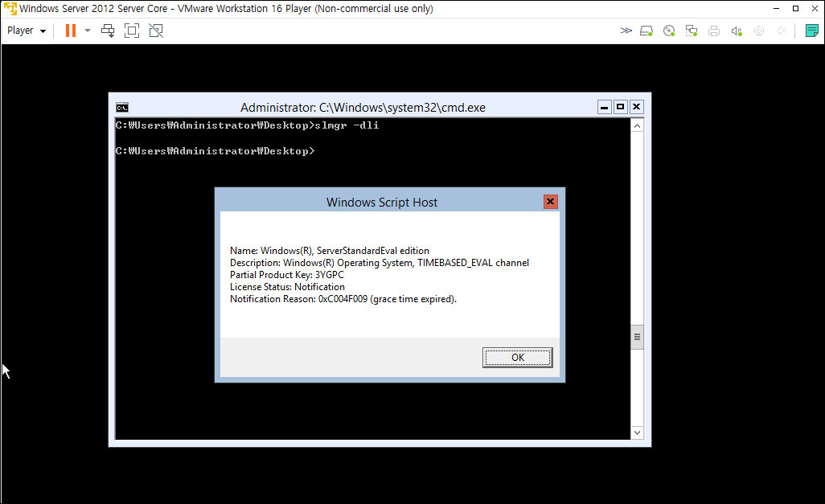Click the hard disk device icon

click(x=646, y=31)
